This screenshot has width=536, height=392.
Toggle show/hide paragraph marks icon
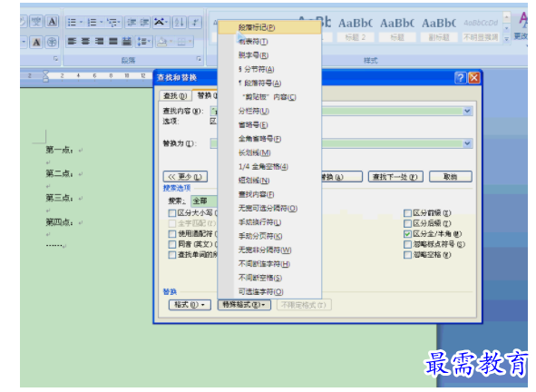click(195, 23)
